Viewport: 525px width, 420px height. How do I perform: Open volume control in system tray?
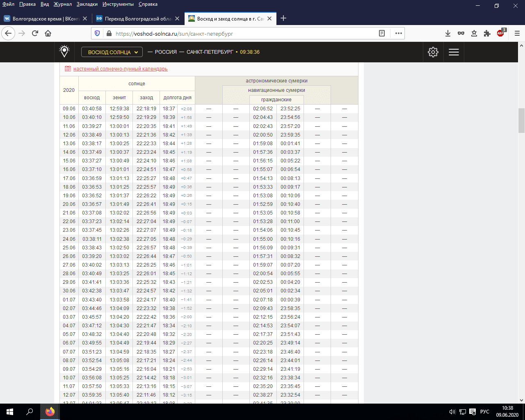[x=452, y=412]
